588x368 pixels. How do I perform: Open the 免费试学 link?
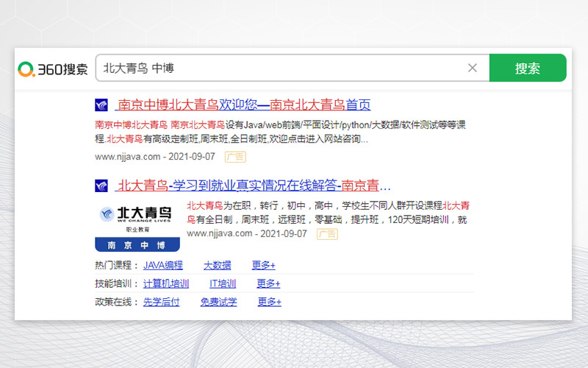[x=218, y=302]
